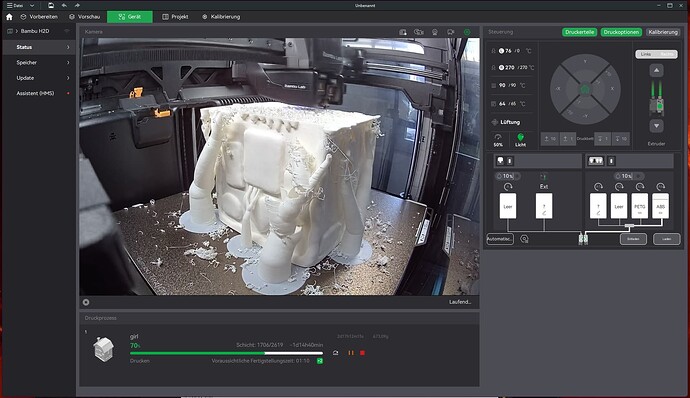The width and height of the screenshot is (690, 398).
Task: Open the Projekt tab
Action: coord(175,17)
